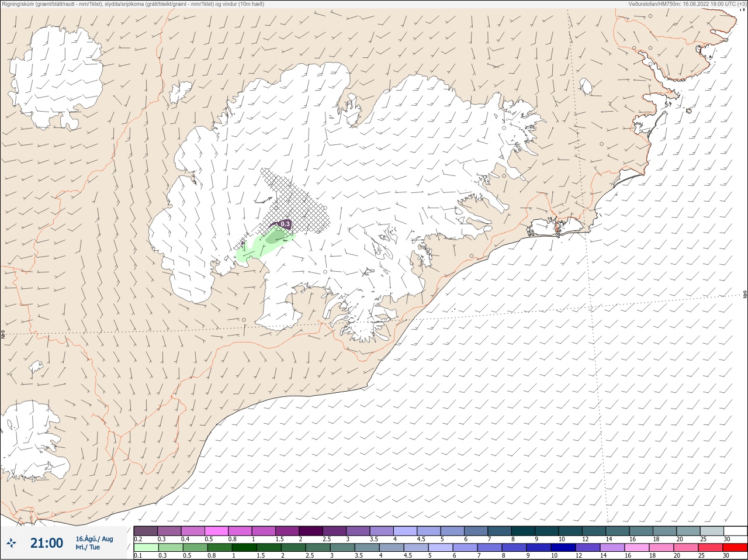Select the bright pink top-row swatch between 0.5 and 0.8
748x560 pixels.
click(216, 531)
